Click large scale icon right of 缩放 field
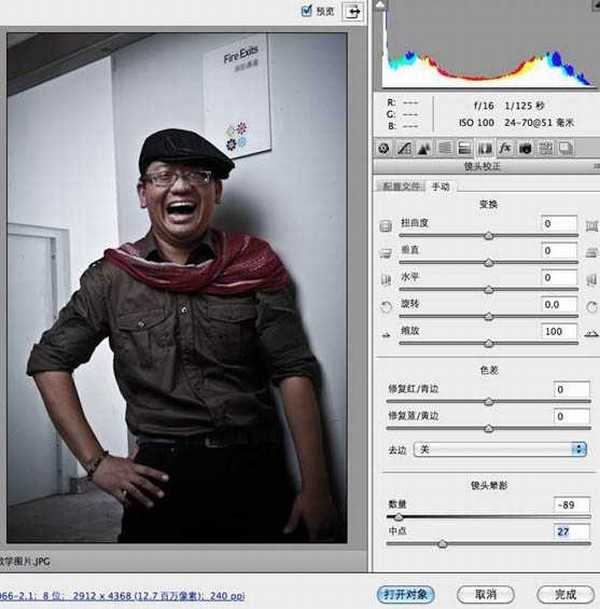Viewport: 600px width, 609px height. pyautogui.click(x=592, y=334)
